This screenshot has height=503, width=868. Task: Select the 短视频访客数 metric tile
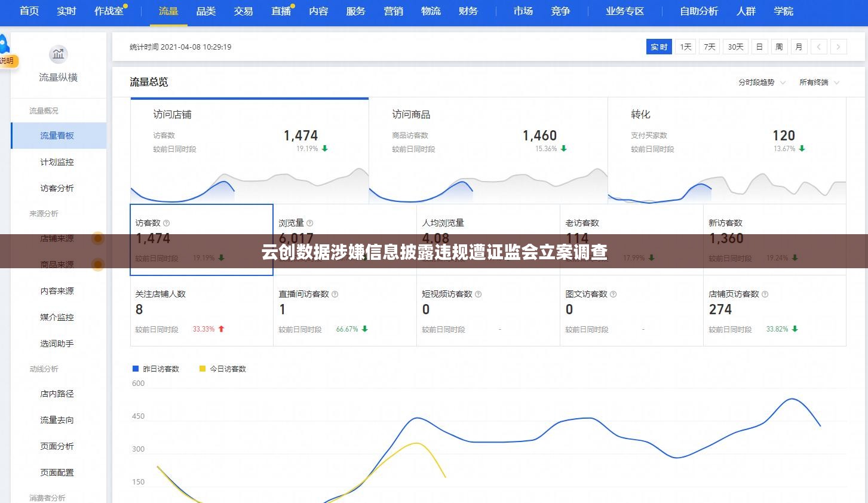coord(488,311)
